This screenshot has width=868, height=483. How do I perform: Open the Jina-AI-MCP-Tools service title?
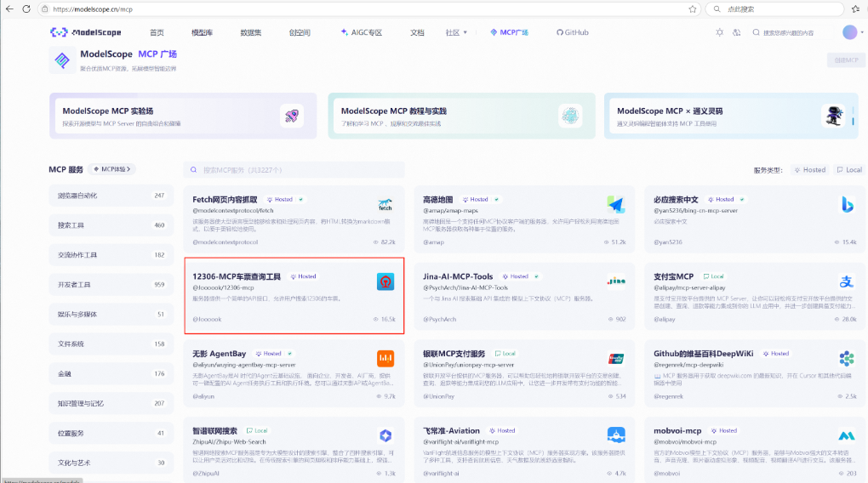[x=458, y=276]
